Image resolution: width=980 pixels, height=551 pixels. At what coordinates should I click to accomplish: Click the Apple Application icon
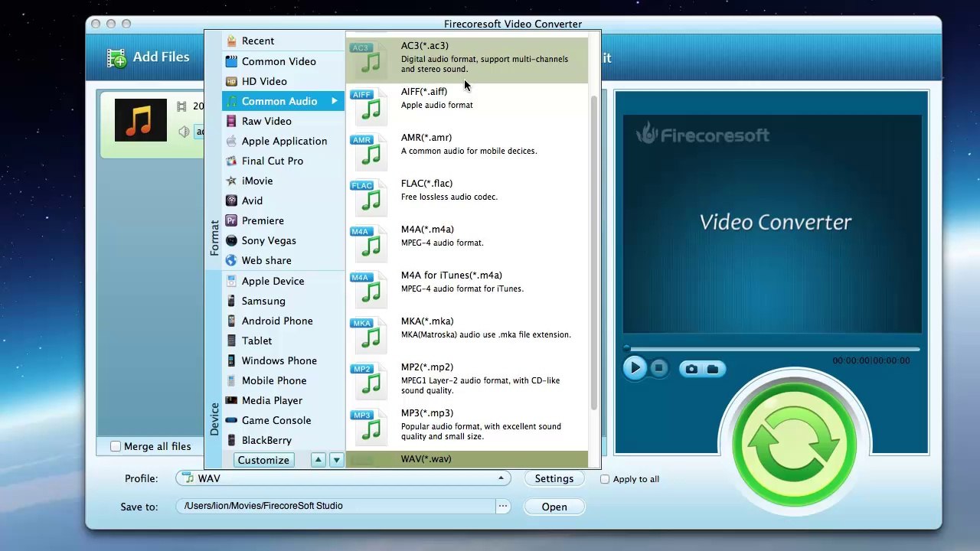click(231, 141)
